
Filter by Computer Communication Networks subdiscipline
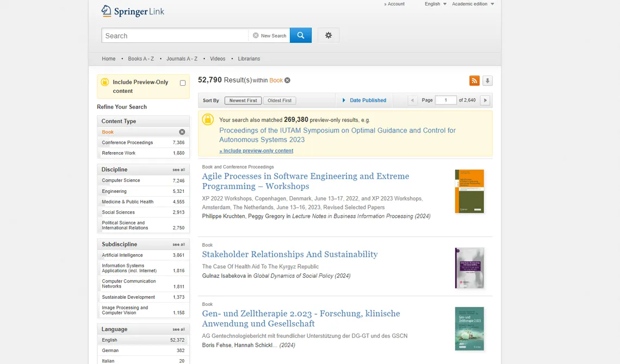coord(143,284)
